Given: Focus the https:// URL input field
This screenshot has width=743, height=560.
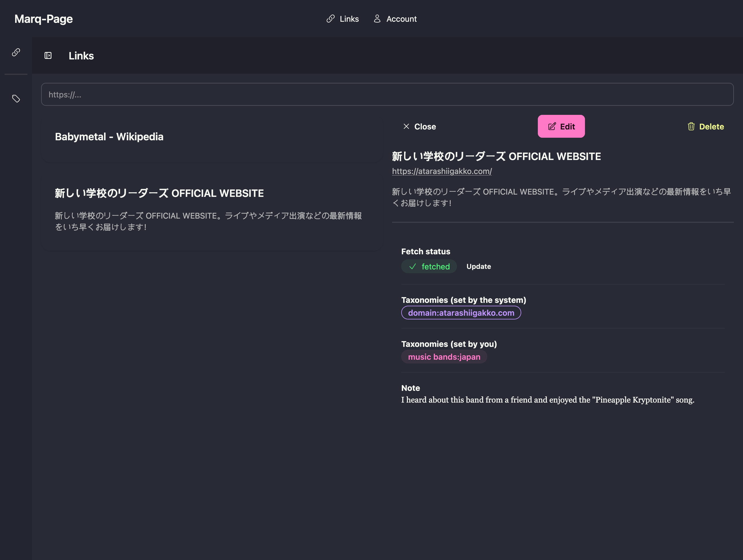Looking at the screenshot, I should pos(387,94).
